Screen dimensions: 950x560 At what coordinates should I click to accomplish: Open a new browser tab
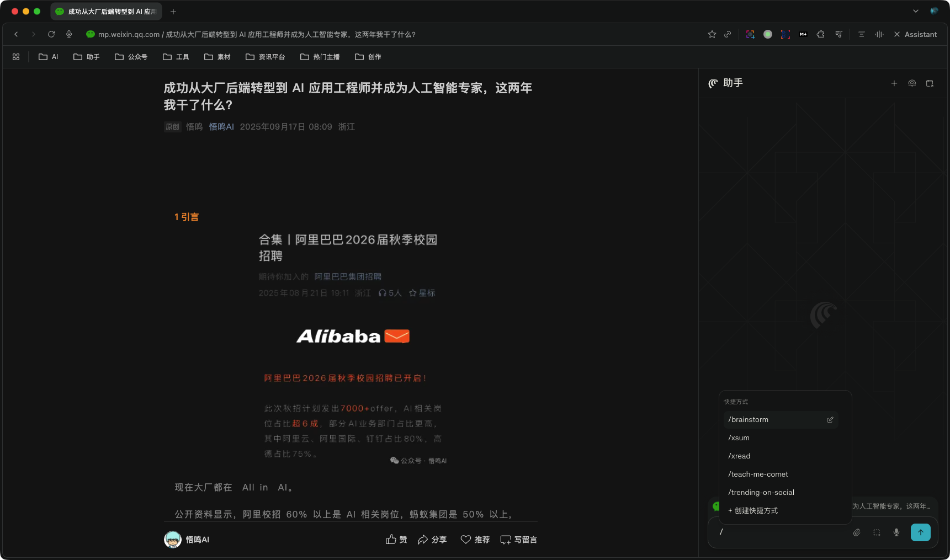tap(173, 12)
